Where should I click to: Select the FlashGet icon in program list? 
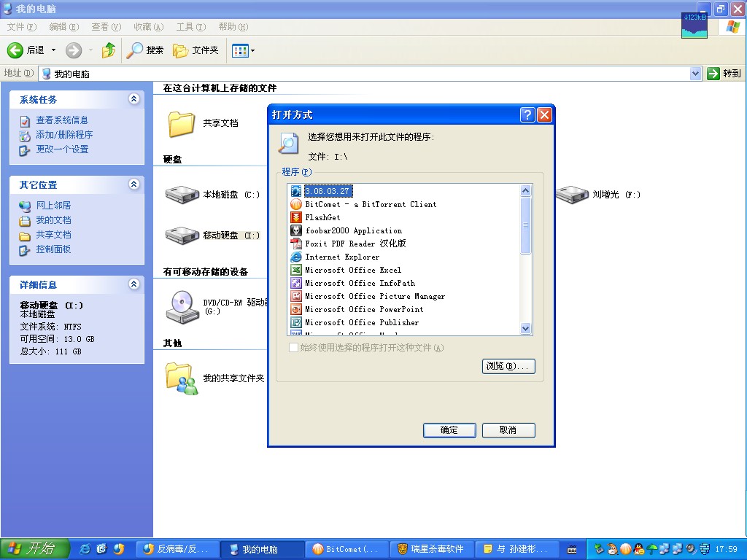click(296, 217)
